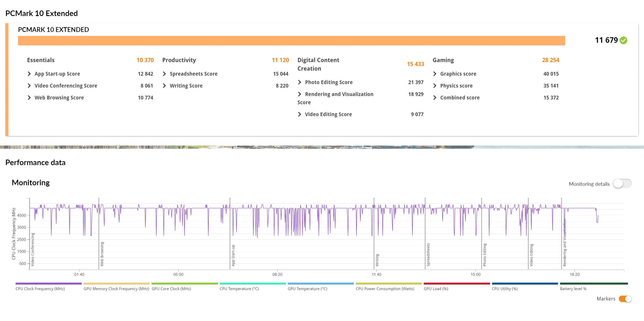Click the Productivity group heading

pyautogui.click(x=179, y=60)
